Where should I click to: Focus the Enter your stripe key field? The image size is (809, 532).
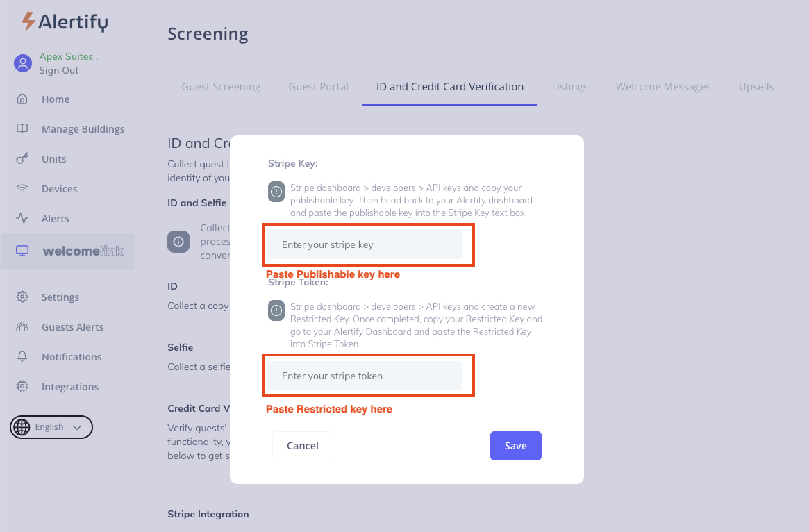(x=365, y=245)
